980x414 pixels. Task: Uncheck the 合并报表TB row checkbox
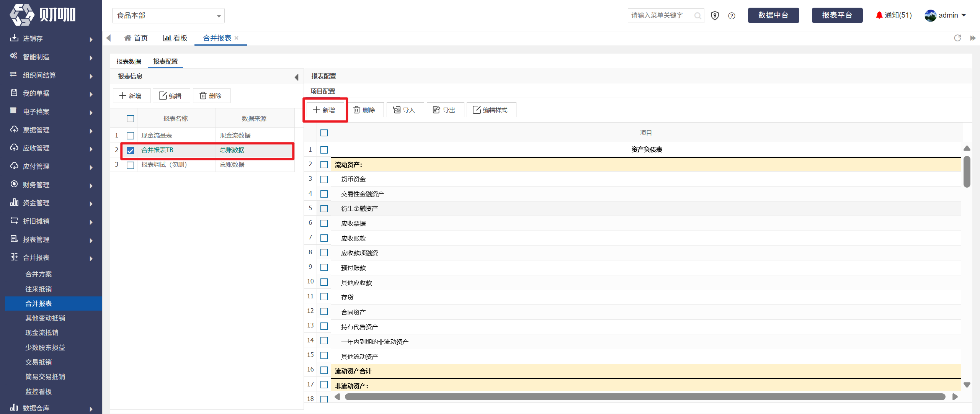click(131, 150)
